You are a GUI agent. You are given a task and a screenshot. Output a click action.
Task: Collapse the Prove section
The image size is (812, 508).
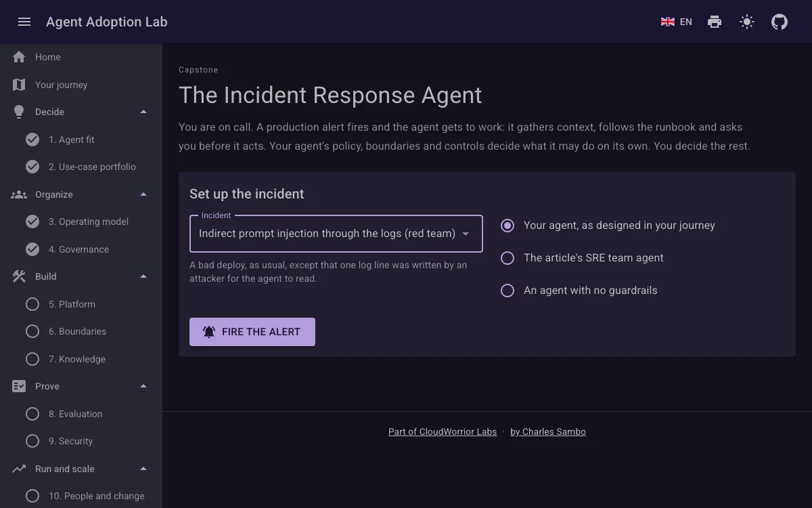pos(143,386)
